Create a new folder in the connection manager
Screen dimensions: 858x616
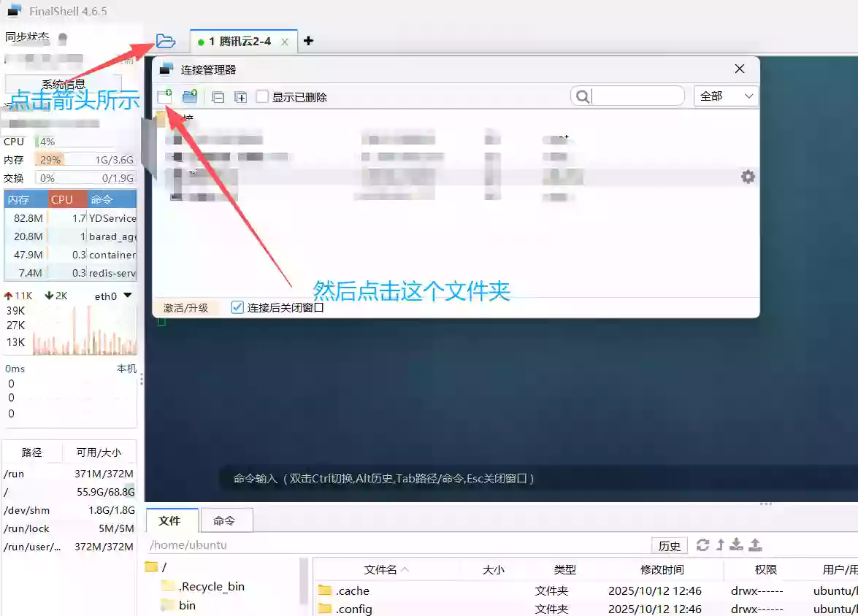(x=189, y=96)
